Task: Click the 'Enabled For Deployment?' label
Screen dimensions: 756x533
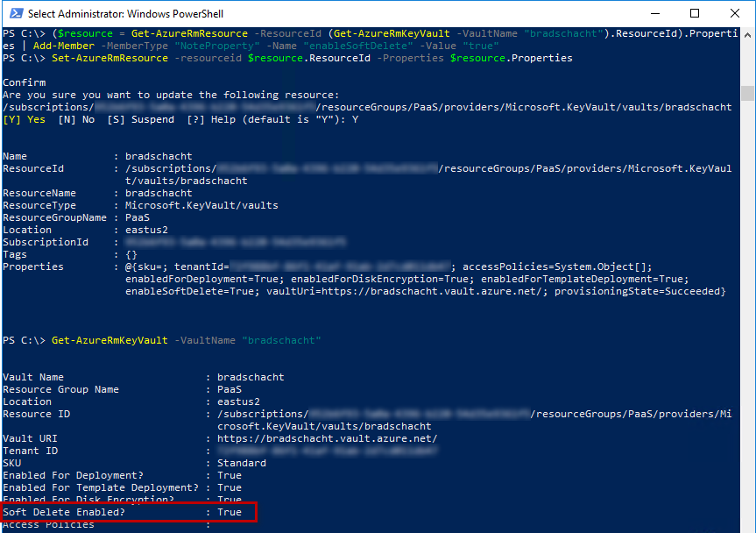Action: point(73,476)
